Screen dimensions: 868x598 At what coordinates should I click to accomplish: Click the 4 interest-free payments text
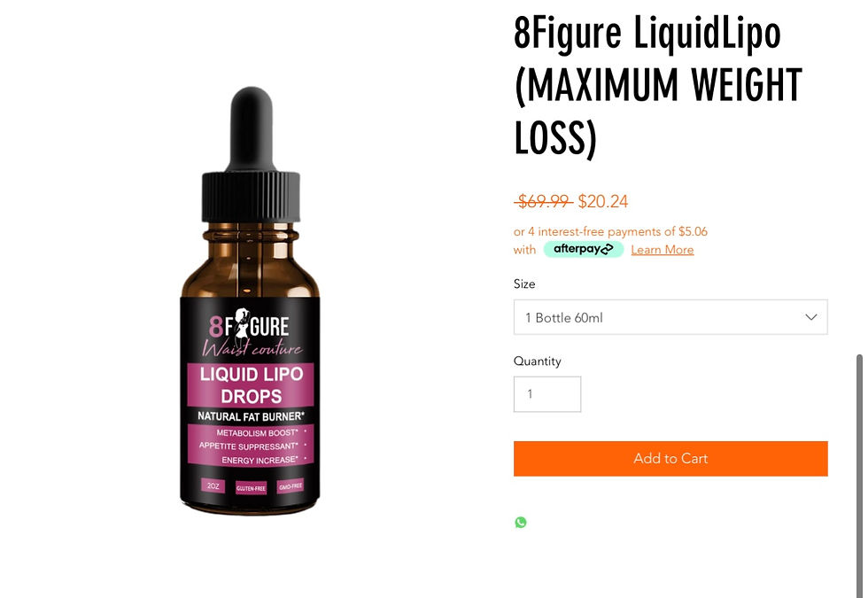click(x=610, y=231)
